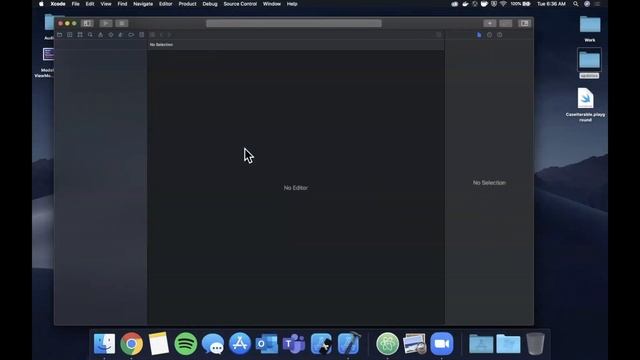Viewport: 640px width, 360px height.
Task: Select the Work folder on desktop
Action: click(590, 29)
